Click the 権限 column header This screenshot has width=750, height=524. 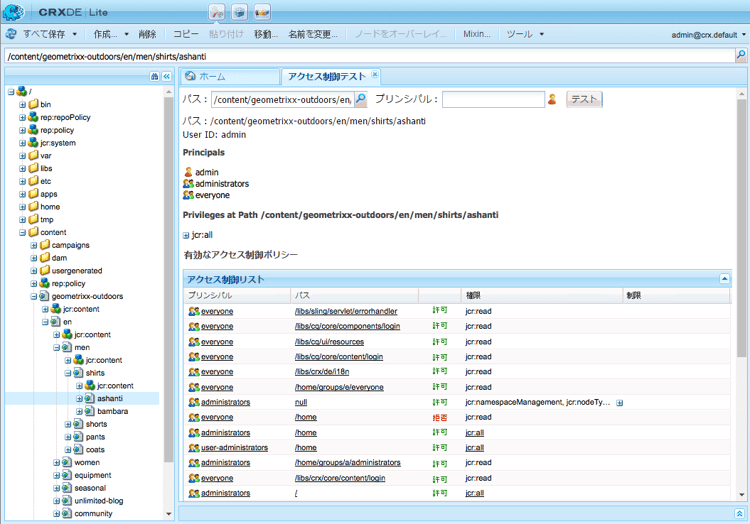[x=542, y=295]
